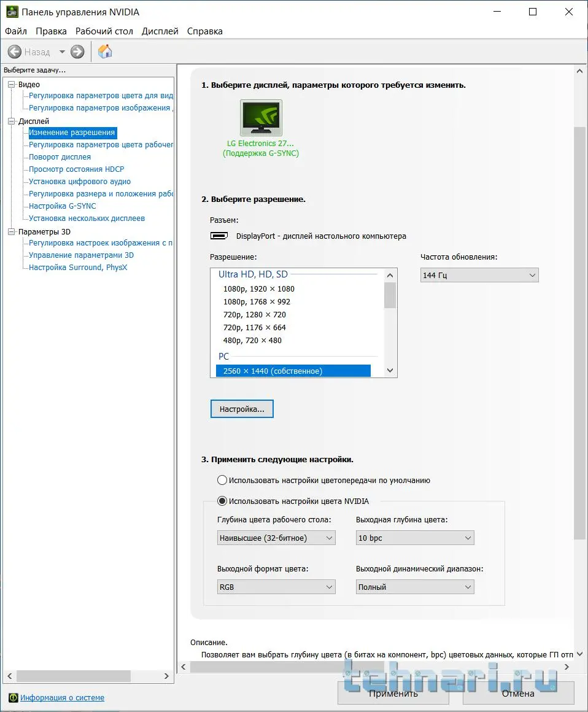Maximize the NVIDIA control panel window
This screenshot has width=588, height=712.
533,12
